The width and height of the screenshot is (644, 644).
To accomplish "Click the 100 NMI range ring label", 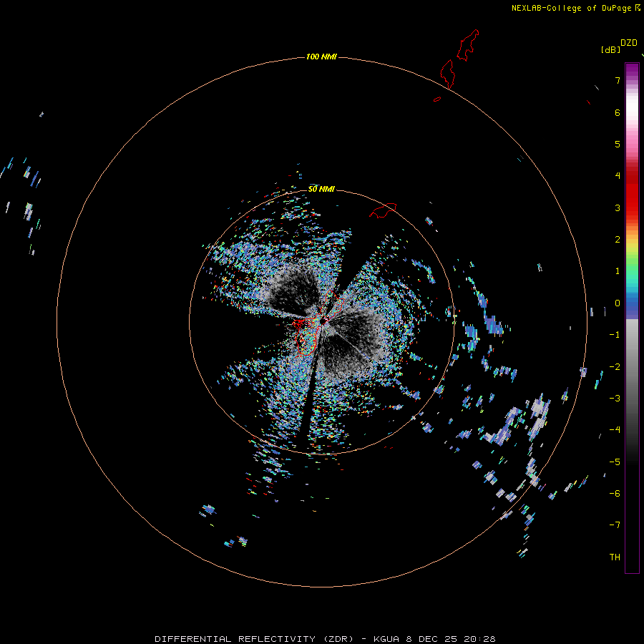I will tap(321, 57).
